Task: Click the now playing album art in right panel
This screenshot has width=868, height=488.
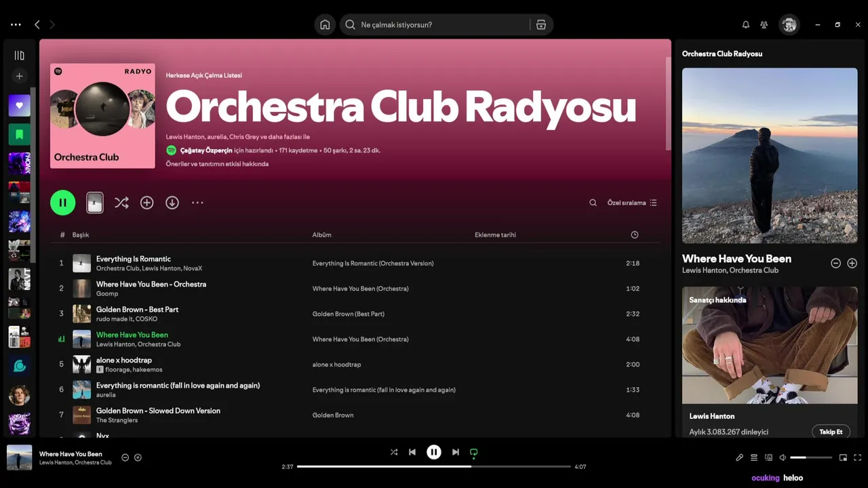Action: point(770,156)
